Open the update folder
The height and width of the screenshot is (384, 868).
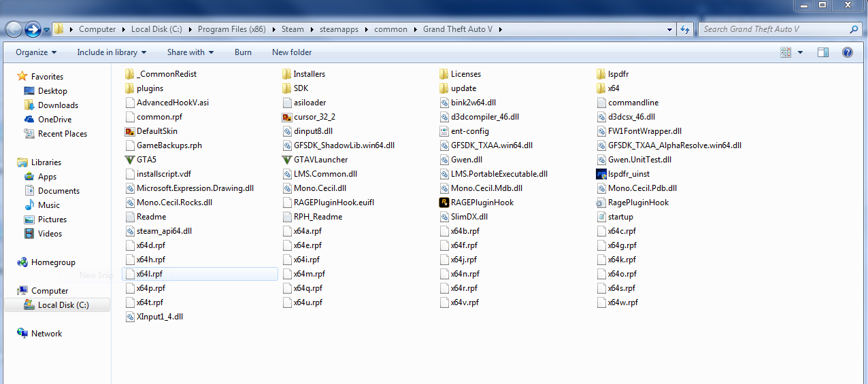(x=458, y=88)
